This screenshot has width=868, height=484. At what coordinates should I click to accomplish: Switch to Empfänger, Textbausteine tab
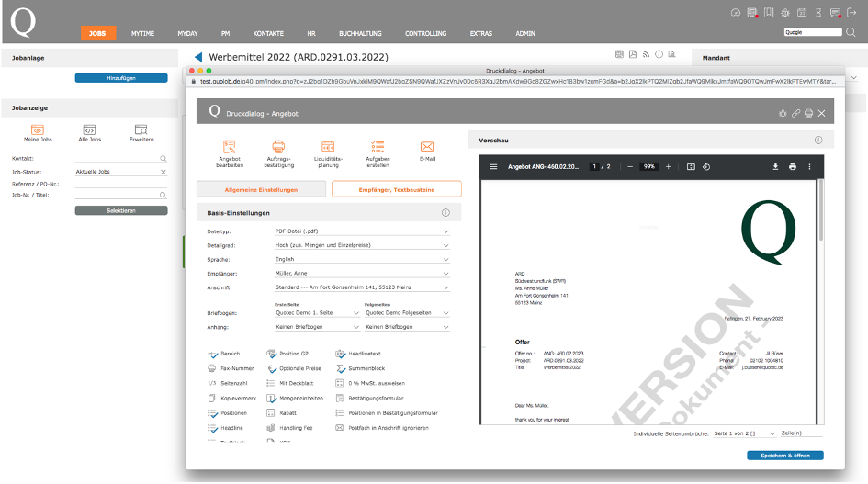tap(397, 189)
